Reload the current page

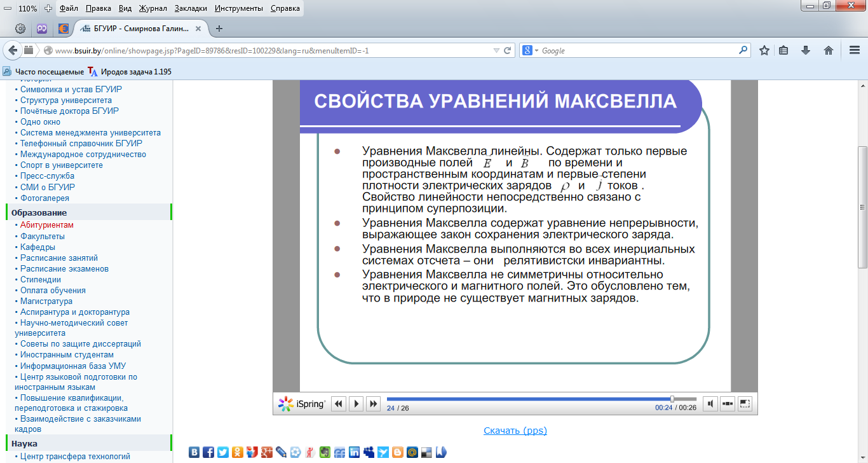[x=508, y=50]
